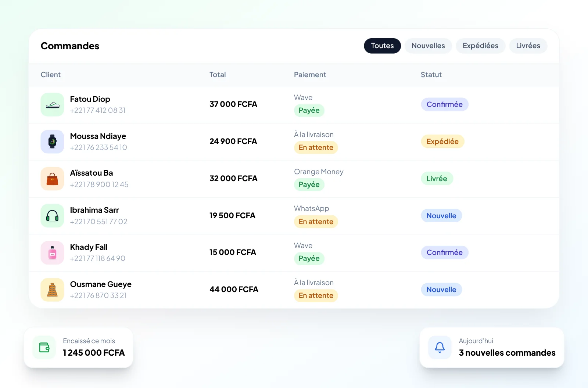Image resolution: width=588 pixels, height=388 pixels.
Task: Click the Encaissé ce mois label
Action: tap(89, 341)
